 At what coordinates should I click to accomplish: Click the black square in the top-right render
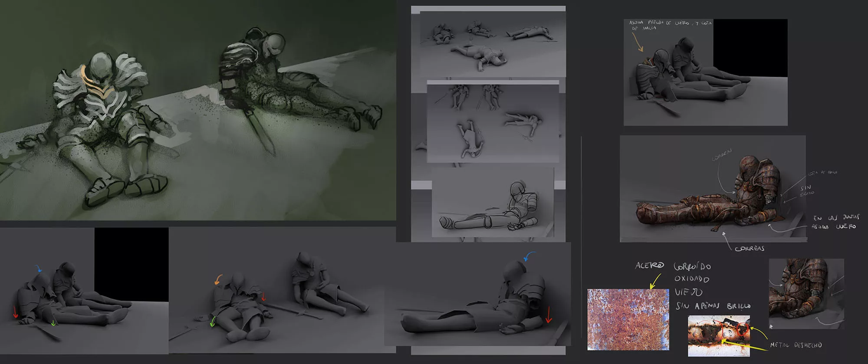[x=750, y=48]
